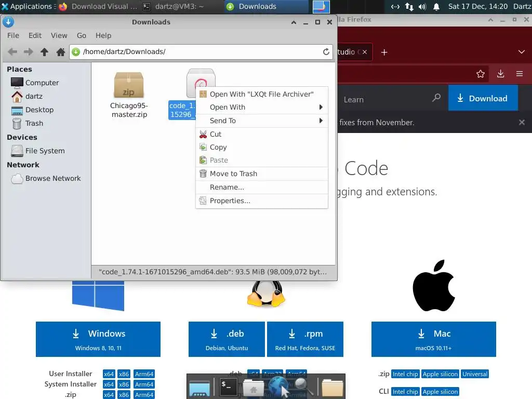Open File System under Devices
The height and width of the screenshot is (399, 532).
[37, 151]
